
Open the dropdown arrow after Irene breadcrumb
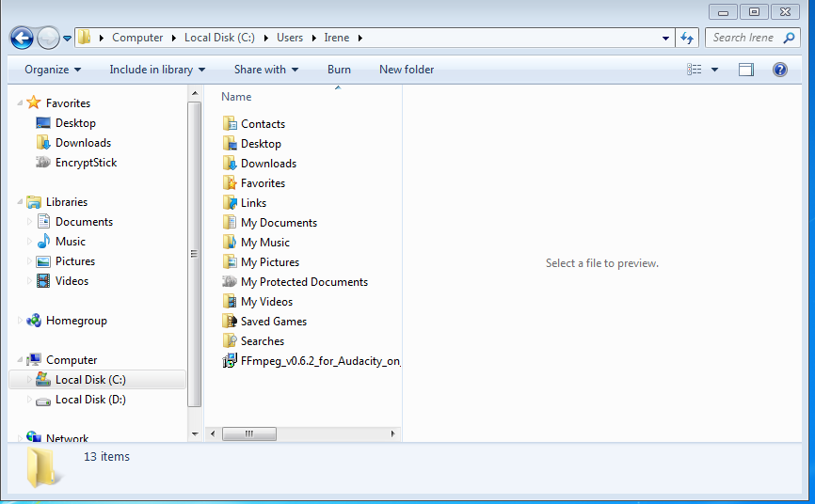pos(360,38)
